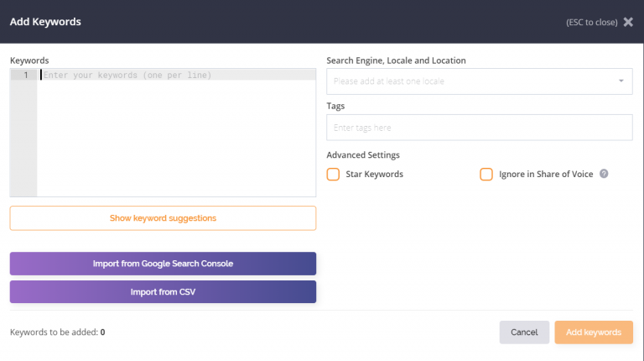Click inside the Keywords text editor area

point(176,134)
